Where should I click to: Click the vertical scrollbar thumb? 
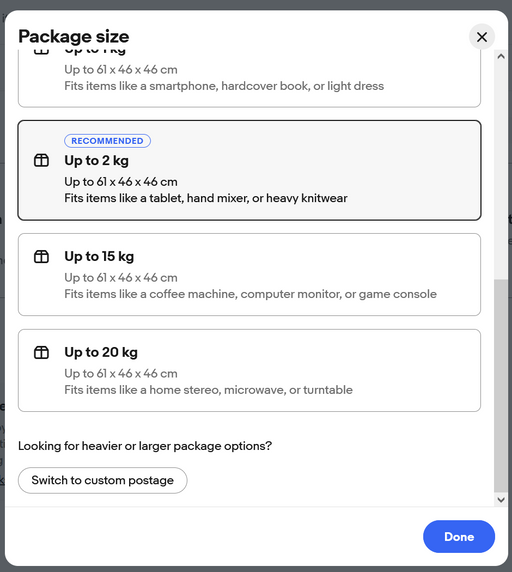(x=501, y=386)
